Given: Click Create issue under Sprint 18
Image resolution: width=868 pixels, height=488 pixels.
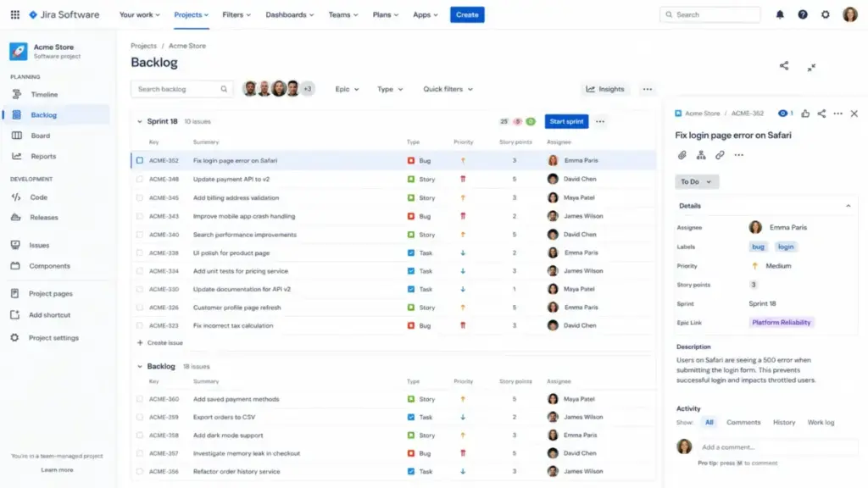Looking at the screenshot, I should click(x=160, y=343).
